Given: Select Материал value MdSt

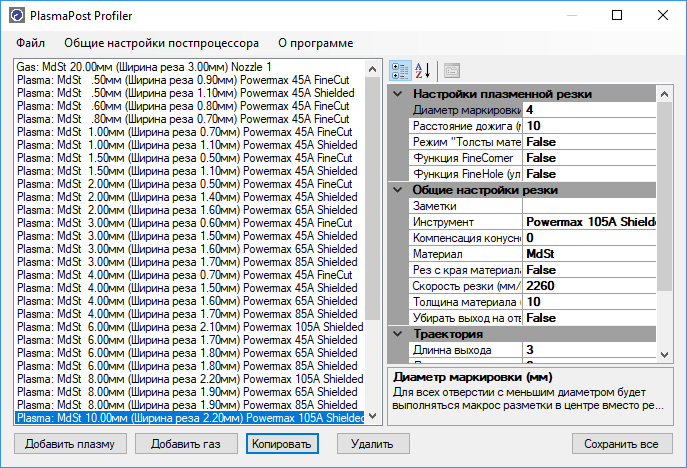Looking at the screenshot, I should coord(589,254).
